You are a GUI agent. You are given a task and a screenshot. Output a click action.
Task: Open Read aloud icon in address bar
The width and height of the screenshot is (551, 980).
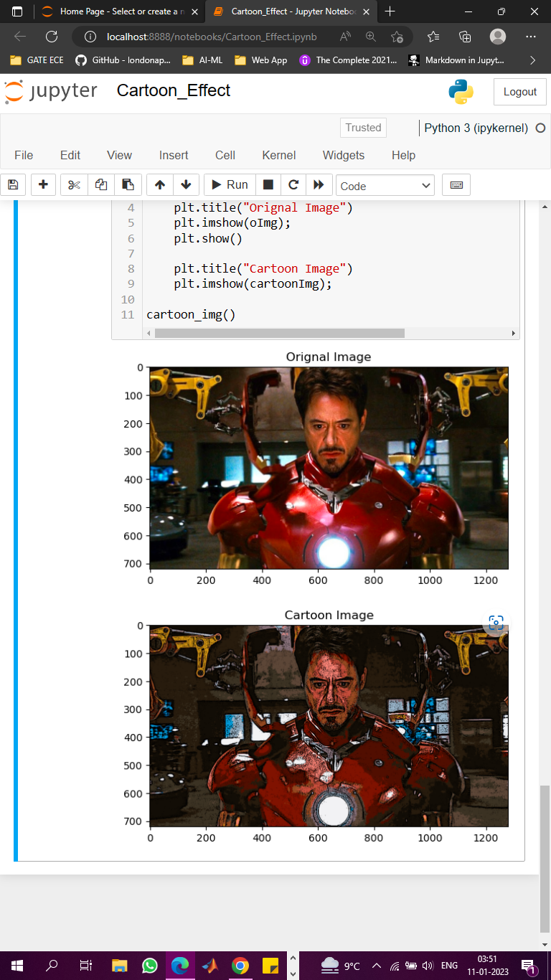(x=346, y=37)
